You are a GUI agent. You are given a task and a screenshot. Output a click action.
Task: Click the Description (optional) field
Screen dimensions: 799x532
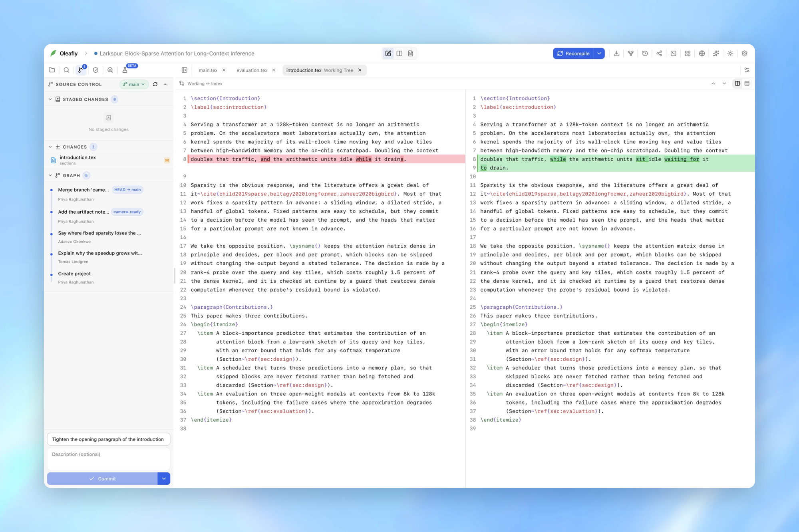coord(109,459)
